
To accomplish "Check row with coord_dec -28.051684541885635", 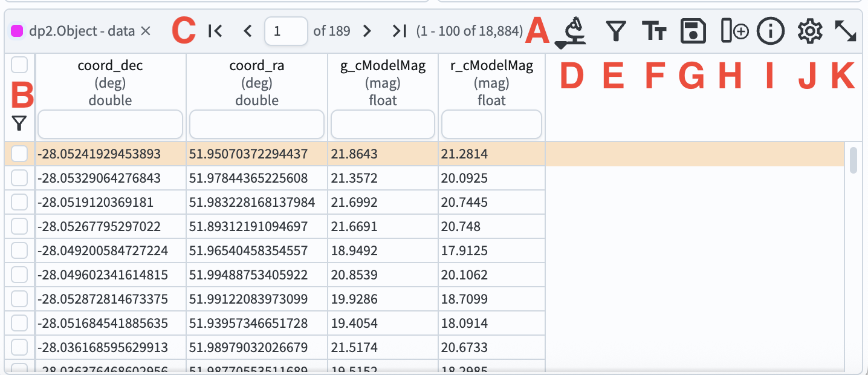I will click(x=19, y=323).
